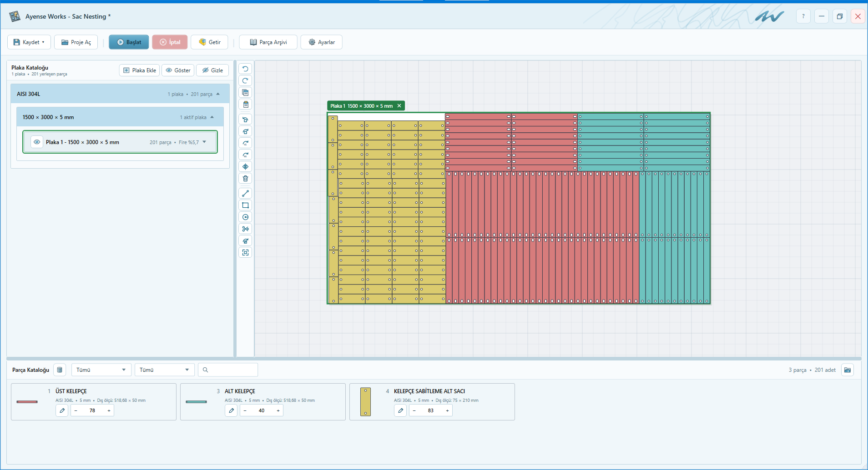This screenshot has height=470, width=868.
Task: Click the undo icon in vertical toolbar
Action: click(245, 69)
